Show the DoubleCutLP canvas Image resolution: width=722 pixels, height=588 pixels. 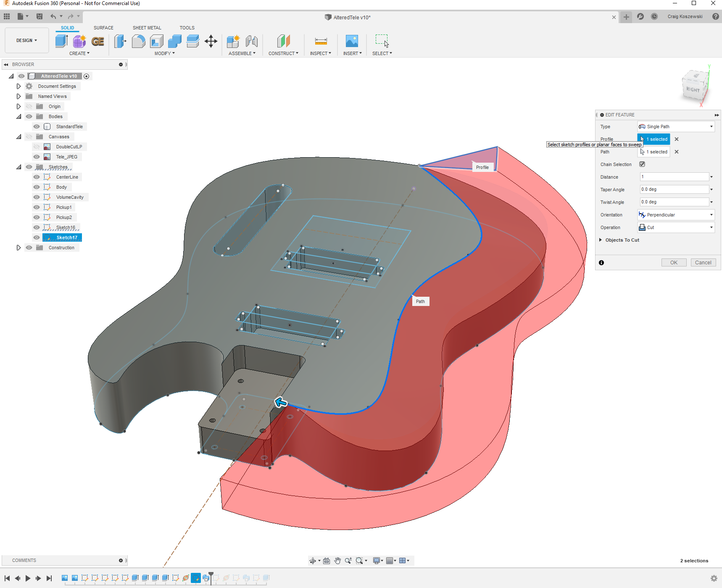(37, 147)
